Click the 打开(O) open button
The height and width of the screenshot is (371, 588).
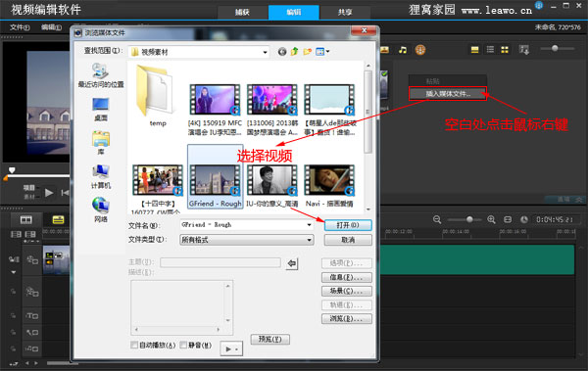tap(348, 225)
